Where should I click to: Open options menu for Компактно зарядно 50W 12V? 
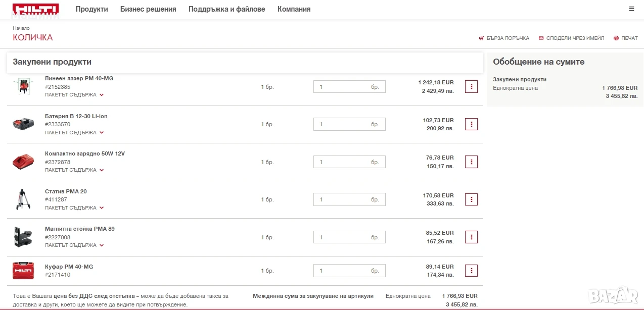pos(471,162)
